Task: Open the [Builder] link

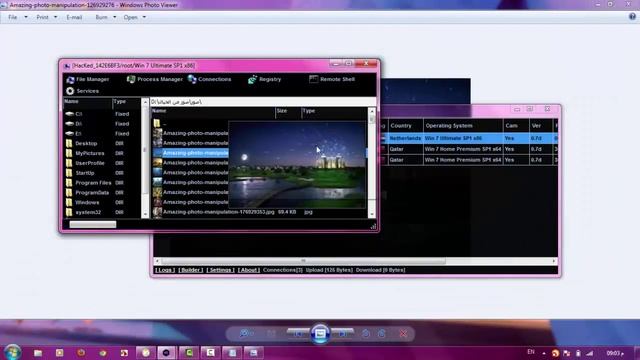Action: 191,270
